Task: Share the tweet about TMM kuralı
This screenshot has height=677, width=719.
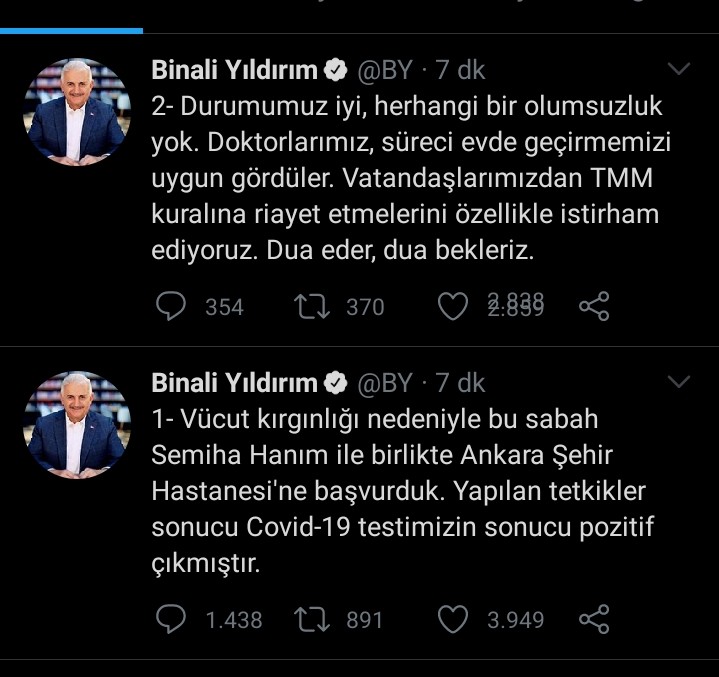Action: [x=594, y=306]
